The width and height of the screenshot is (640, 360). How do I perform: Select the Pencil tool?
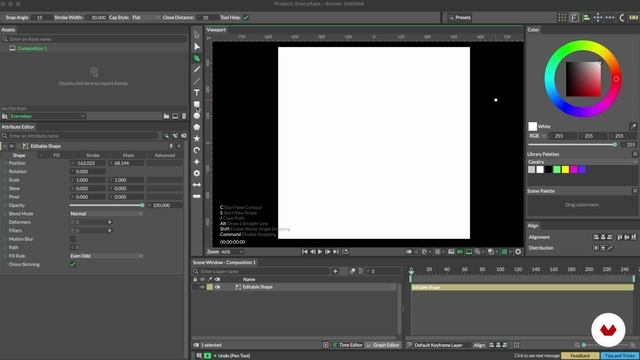coord(197,70)
